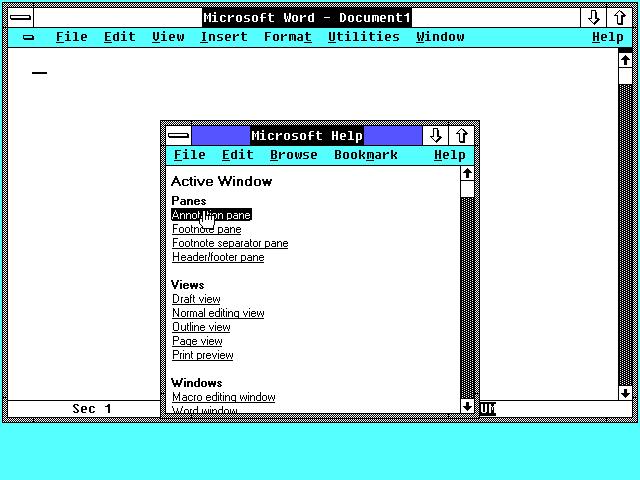Viewport: 640px width, 480px height.
Task: Click the Help window scroll down arrow
Action: tap(467, 406)
